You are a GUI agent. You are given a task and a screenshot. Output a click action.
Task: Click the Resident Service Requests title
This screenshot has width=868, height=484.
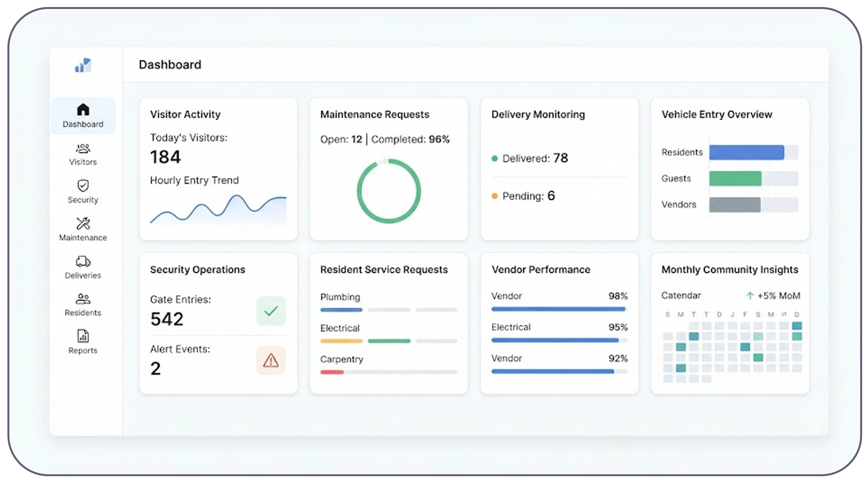coord(384,270)
